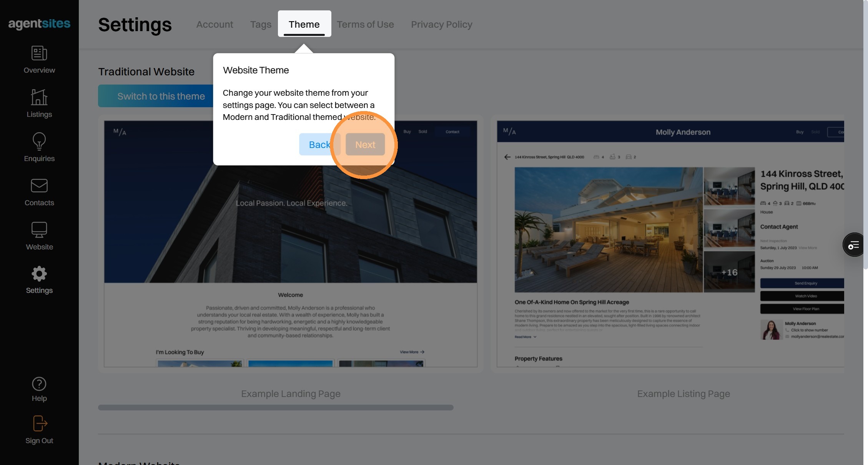Open the floating checklist widget icon

(x=854, y=245)
